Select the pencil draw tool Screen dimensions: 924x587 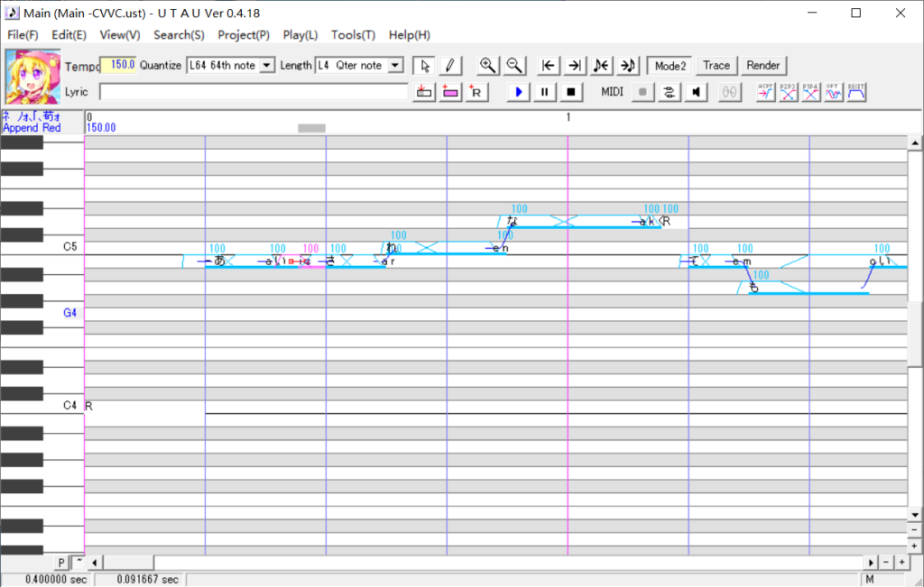[450, 66]
